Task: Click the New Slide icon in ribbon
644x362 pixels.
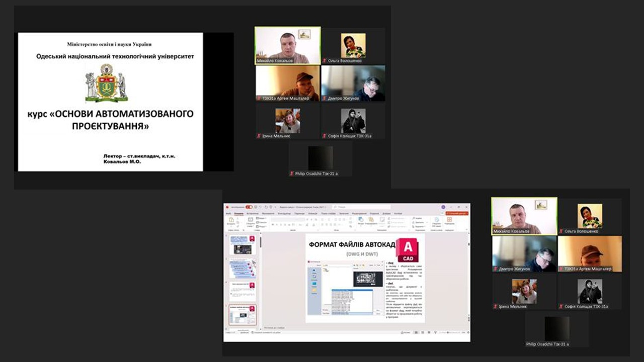Action: point(251,220)
